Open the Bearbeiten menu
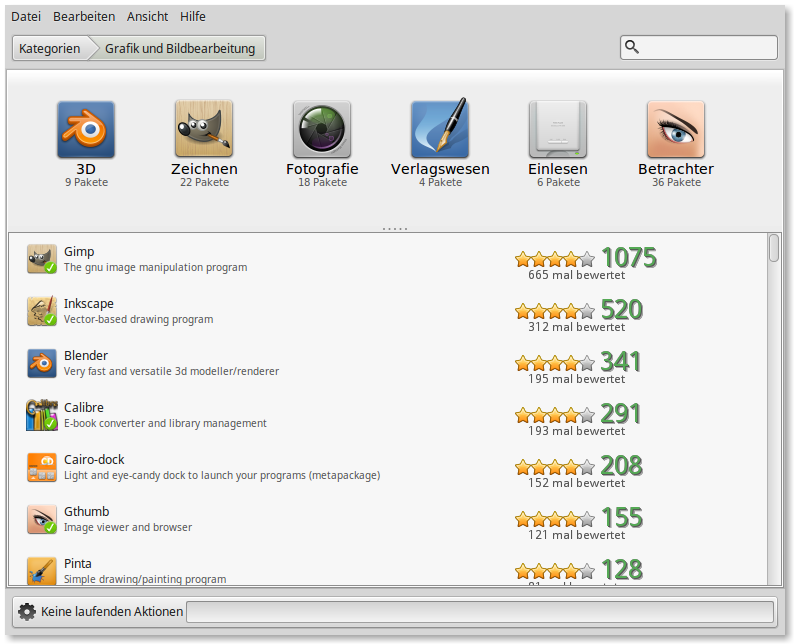The height and width of the screenshot is (644, 794). pyautogui.click(x=84, y=17)
